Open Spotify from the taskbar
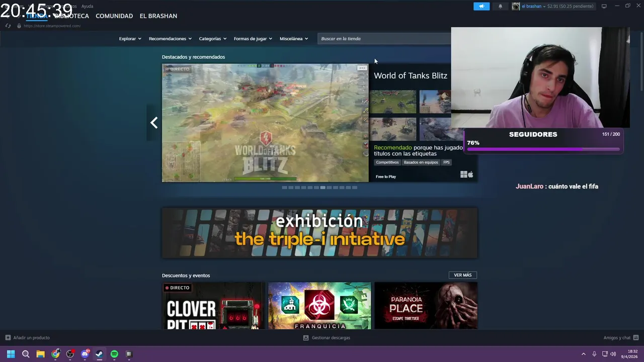 [114, 354]
